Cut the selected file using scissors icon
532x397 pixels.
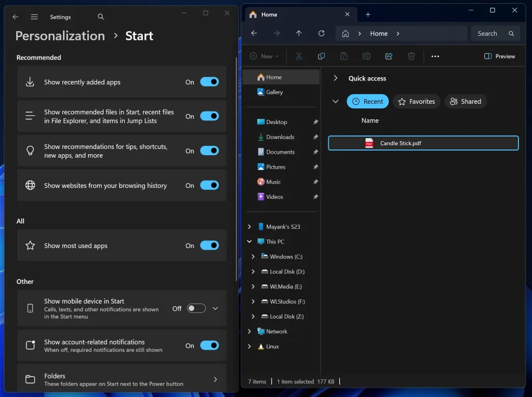click(299, 56)
